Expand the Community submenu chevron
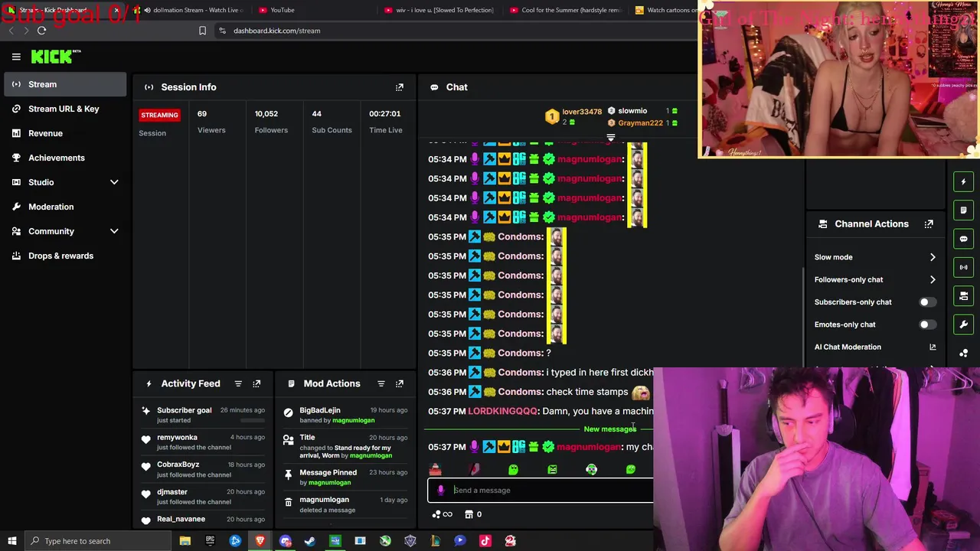The image size is (980, 551). 114,231
